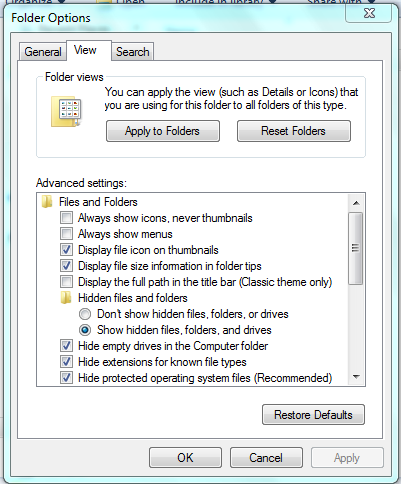The width and height of the screenshot is (401, 484).
Task: Enable Display the full path in title bar
Action: click(66, 282)
